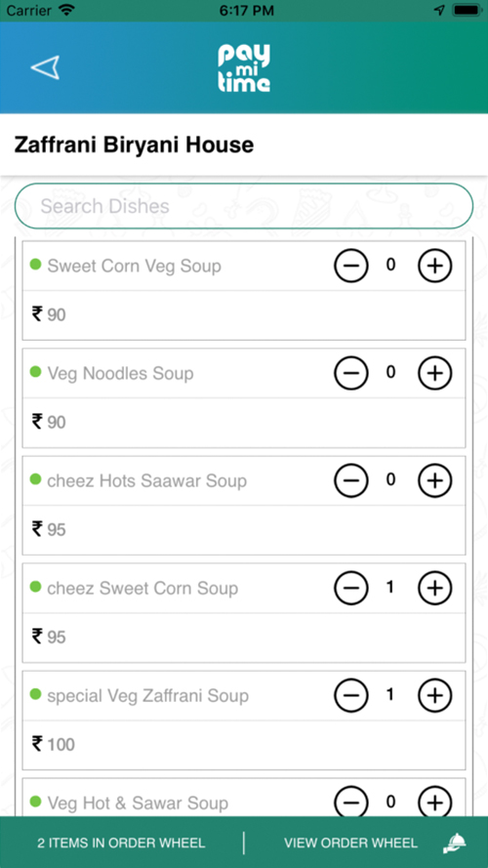Add cheez Hots Saawar Soup using plus

[434, 480]
